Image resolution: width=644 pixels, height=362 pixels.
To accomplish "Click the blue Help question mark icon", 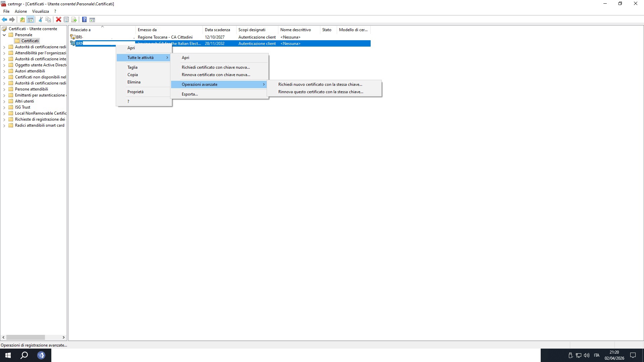I will (84, 20).
